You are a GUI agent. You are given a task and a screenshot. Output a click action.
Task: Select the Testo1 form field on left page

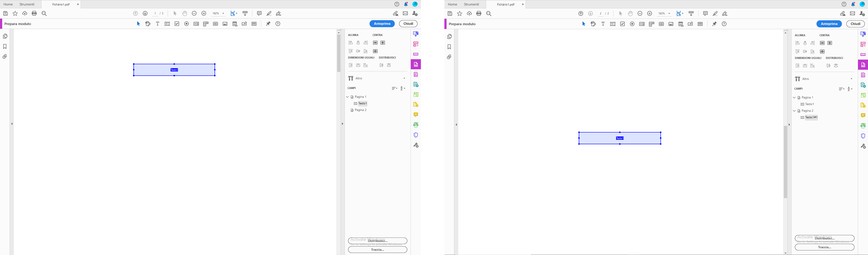[174, 70]
